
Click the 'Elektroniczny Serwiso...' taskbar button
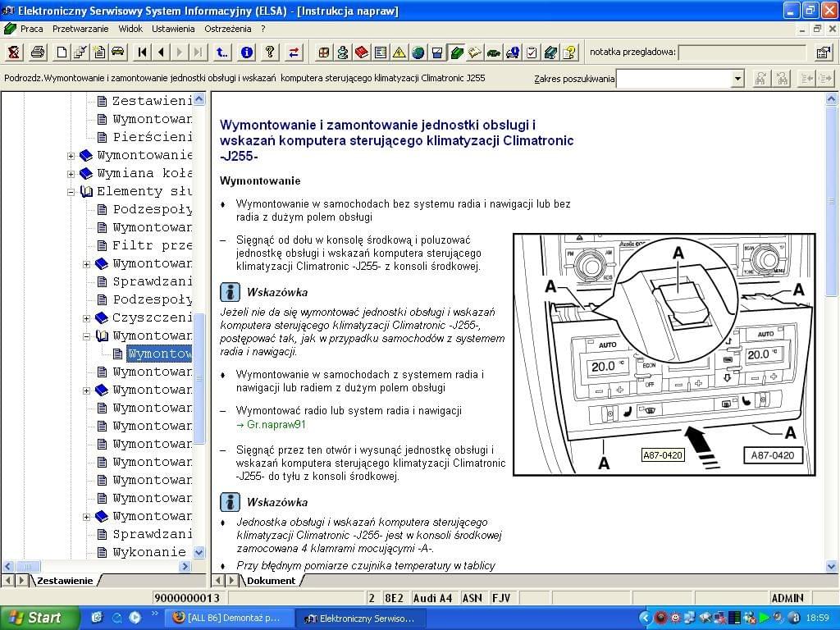coord(359,619)
